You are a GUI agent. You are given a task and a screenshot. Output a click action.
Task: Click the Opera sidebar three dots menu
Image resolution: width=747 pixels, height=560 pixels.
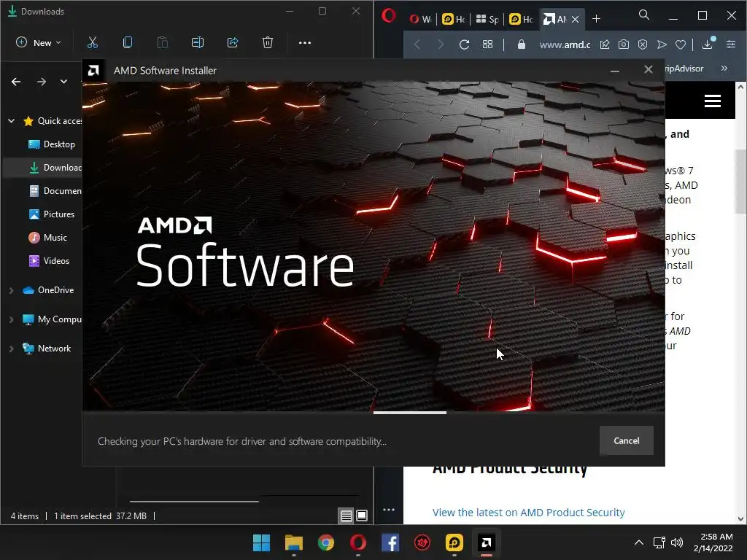pyautogui.click(x=389, y=510)
